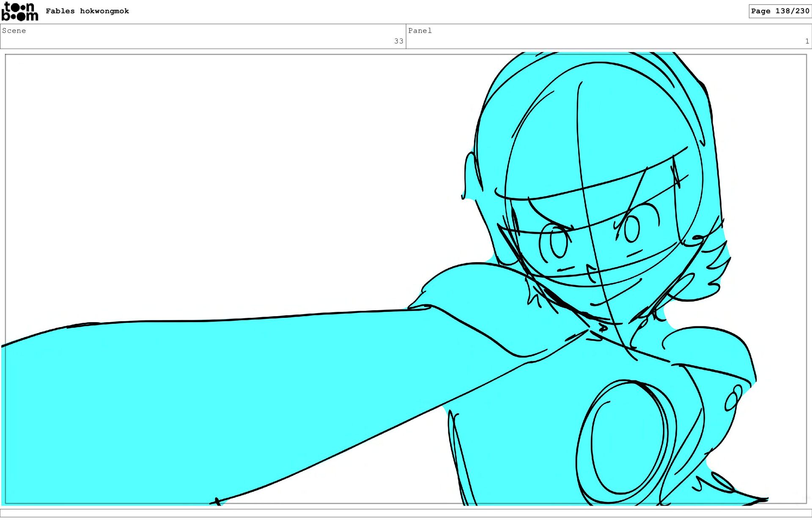Click the character's left eye in the drawing
Screen dimensions: 812x525
[x=558, y=243]
